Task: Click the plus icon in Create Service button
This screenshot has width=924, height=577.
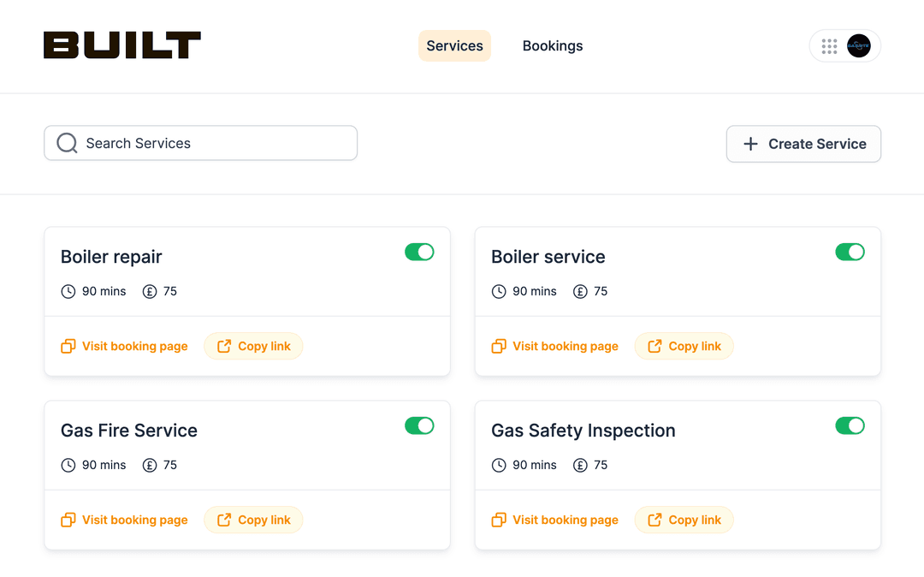Action: tap(749, 144)
